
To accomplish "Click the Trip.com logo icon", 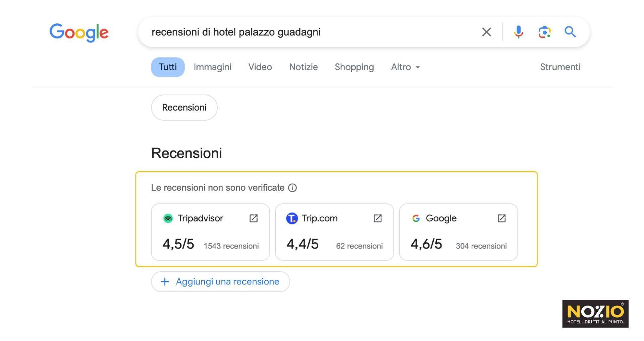I will click(x=291, y=218).
